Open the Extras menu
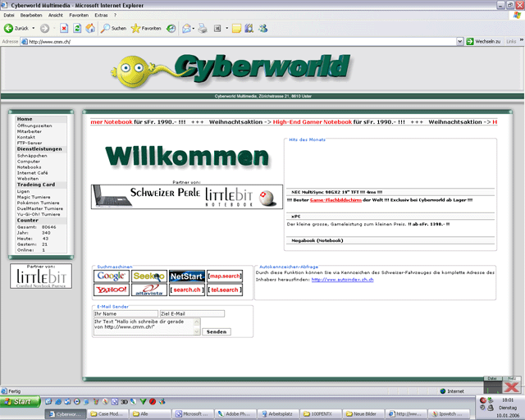 pyautogui.click(x=101, y=15)
